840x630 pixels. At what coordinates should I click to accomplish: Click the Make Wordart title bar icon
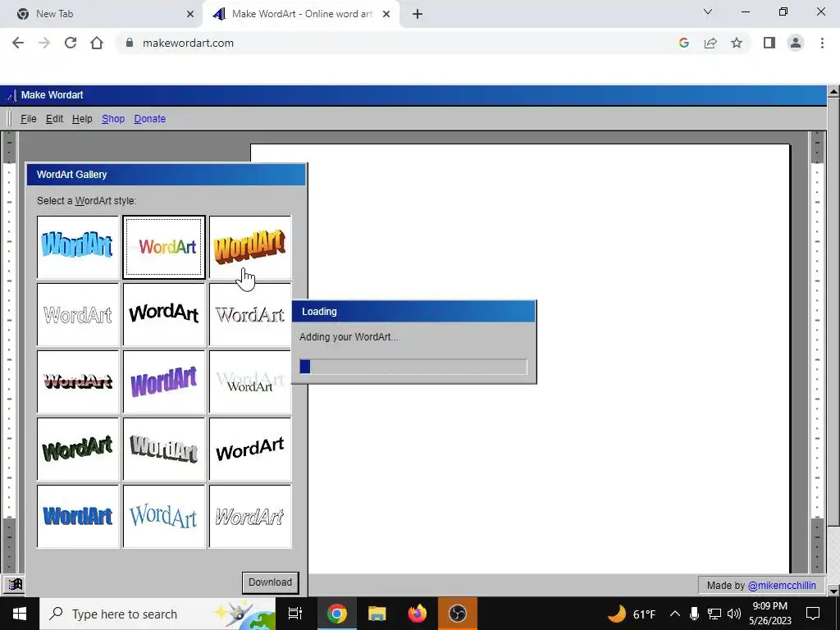[11, 96]
